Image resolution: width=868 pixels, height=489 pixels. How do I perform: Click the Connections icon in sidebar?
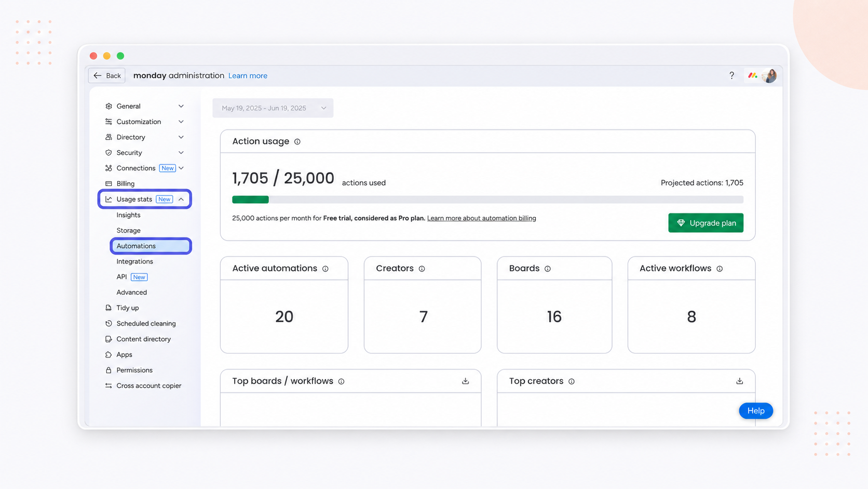click(108, 168)
